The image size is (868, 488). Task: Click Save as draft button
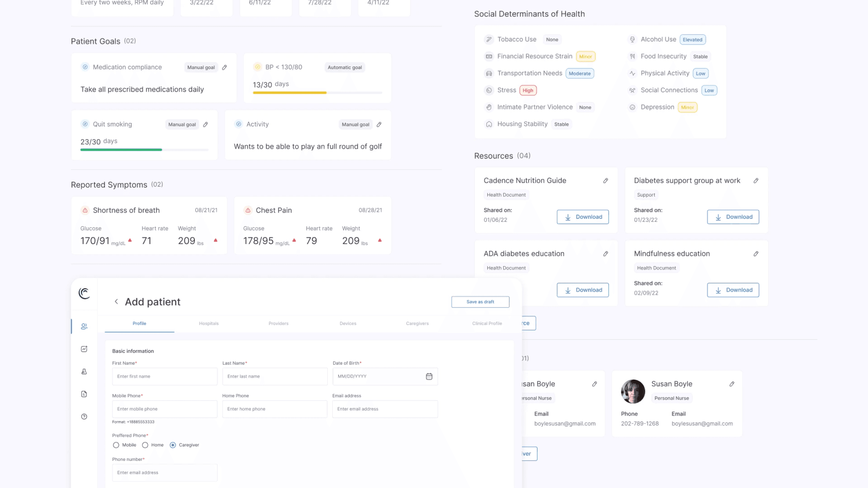(480, 302)
